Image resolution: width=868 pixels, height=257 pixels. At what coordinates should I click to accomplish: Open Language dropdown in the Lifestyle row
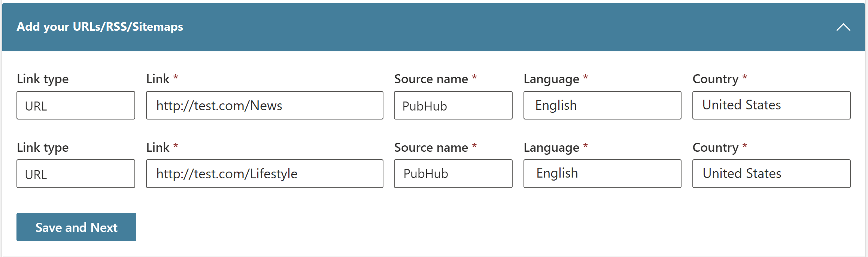coord(602,174)
